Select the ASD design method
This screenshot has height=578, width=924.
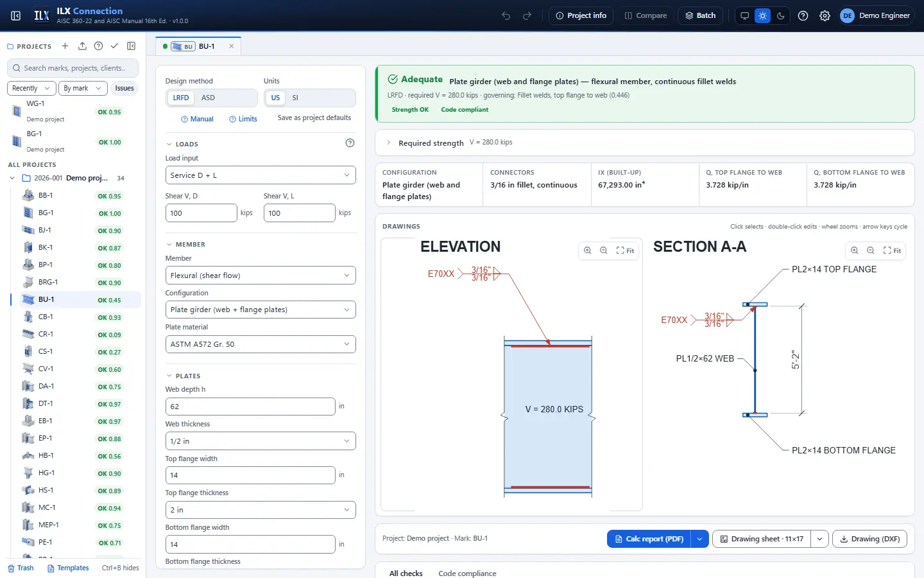[209, 98]
